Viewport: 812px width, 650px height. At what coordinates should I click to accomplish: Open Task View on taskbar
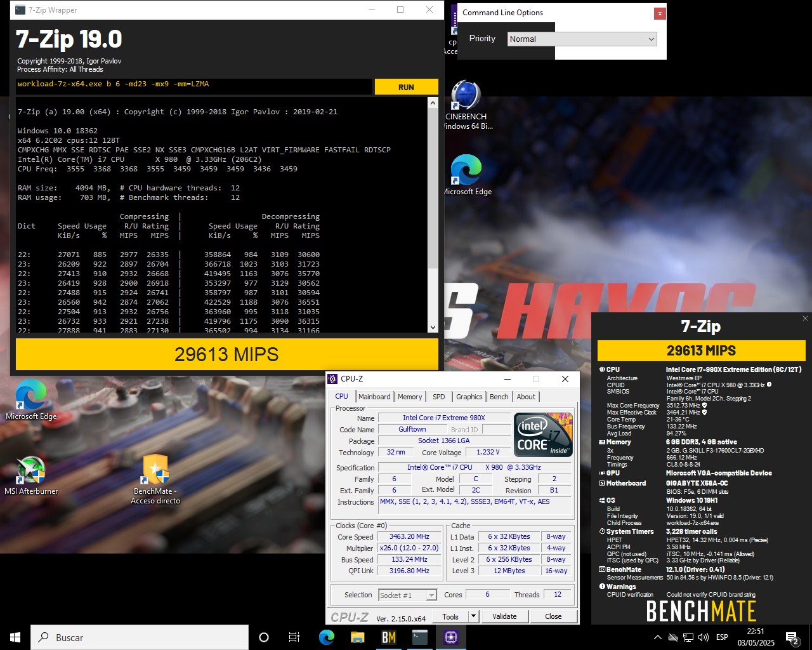(294, 637)
